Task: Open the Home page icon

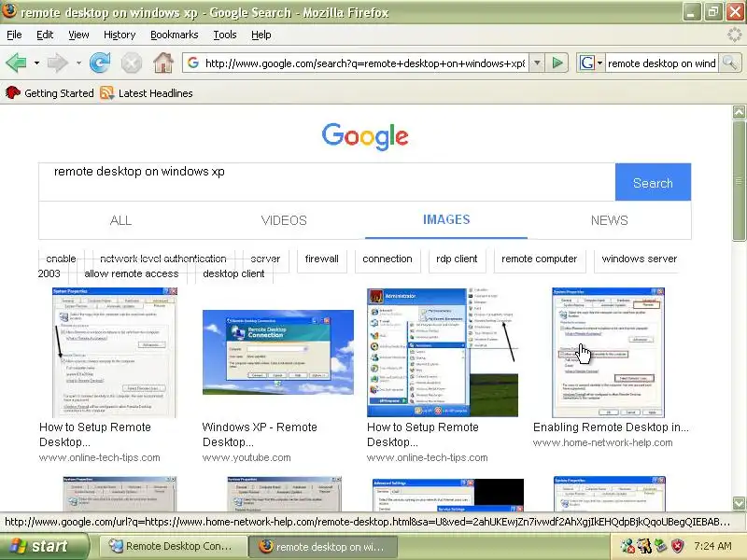Action: [162, 63]
